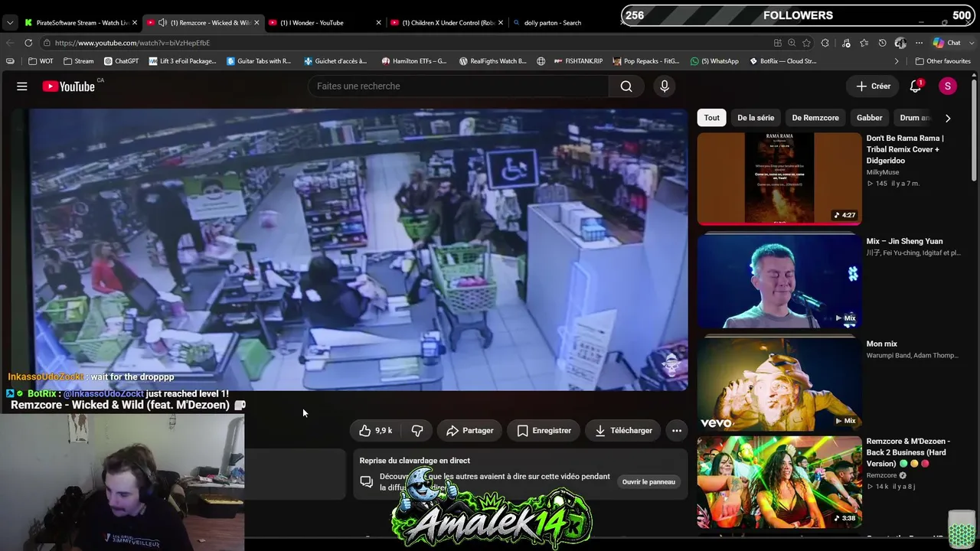Click Ouvrir le panneau button

pyautogui.click(x=648, y=482)
